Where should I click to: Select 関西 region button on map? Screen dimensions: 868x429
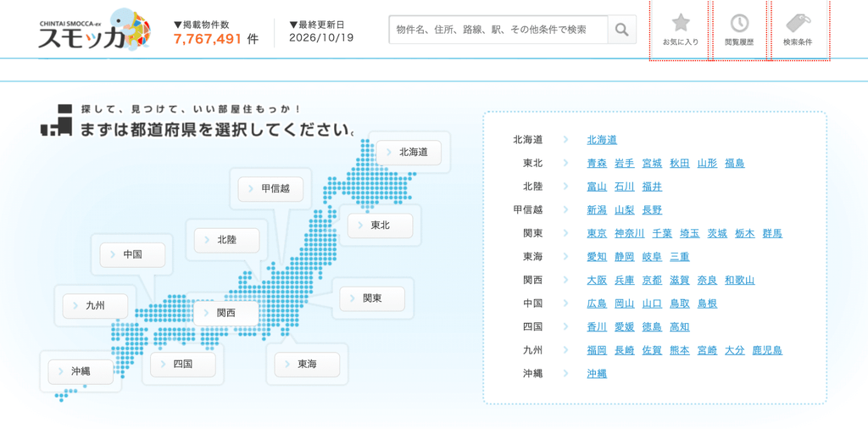click(225, 314)
